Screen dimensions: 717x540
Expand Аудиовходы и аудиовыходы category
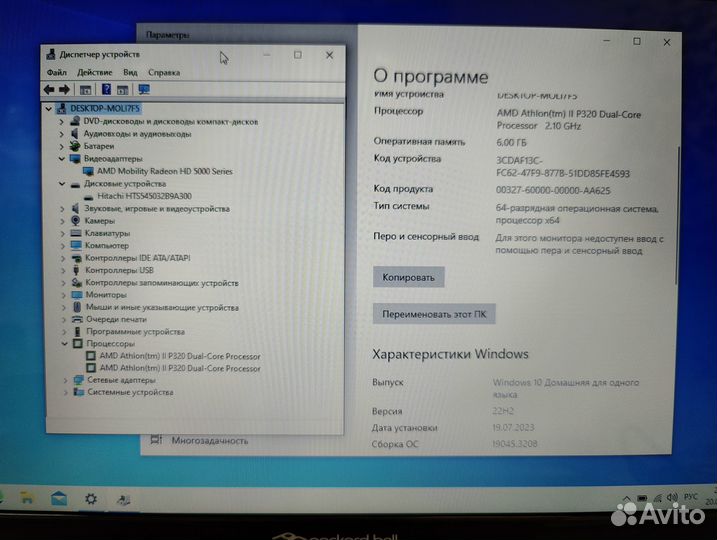(61, 134)
